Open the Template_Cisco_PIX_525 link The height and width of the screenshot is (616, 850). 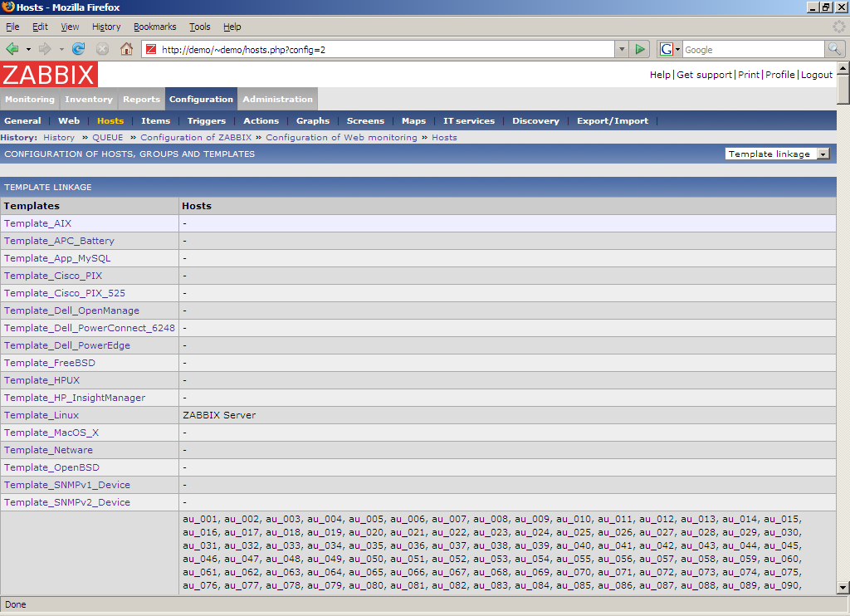click(65, 293)
